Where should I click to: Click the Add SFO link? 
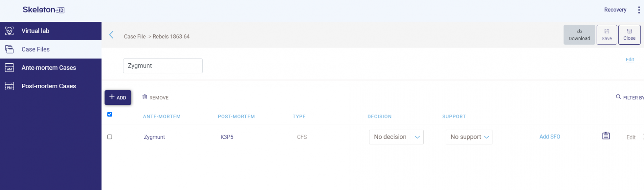(x=550, y=137)
